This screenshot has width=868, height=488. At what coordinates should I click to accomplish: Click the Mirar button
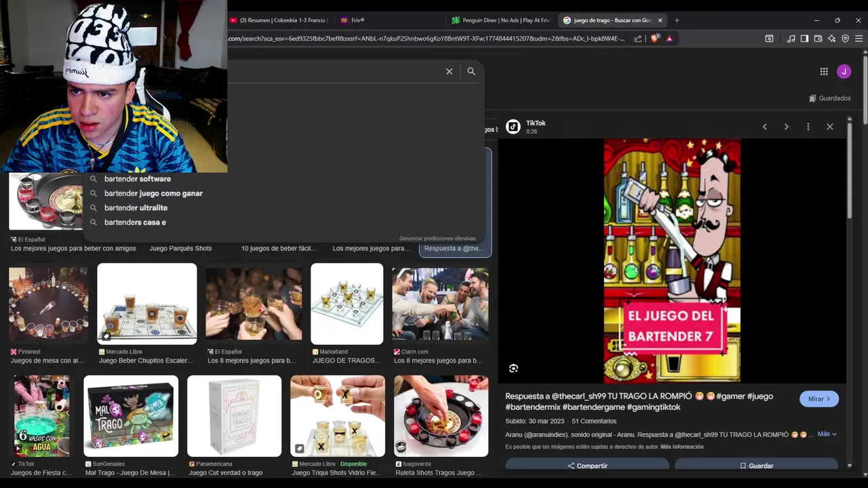pos(819,399)
